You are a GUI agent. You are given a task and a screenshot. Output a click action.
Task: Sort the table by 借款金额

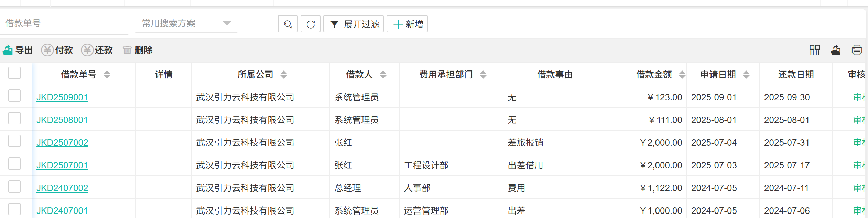tap(682, 75)
